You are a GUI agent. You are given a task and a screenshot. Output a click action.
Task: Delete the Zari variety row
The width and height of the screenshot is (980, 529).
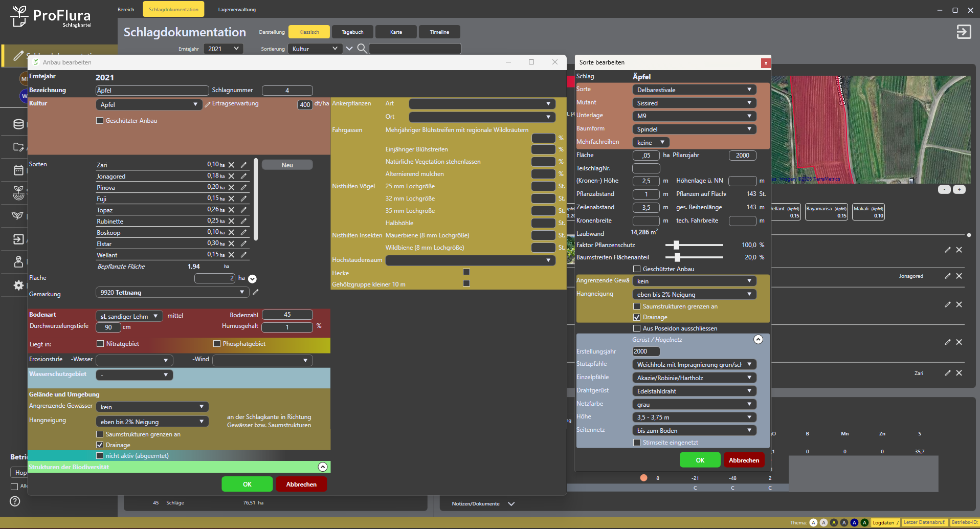click(232, 165)
